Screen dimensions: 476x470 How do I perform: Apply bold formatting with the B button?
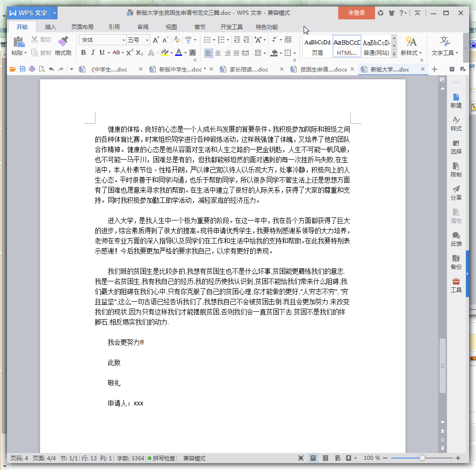pos(83,53)
